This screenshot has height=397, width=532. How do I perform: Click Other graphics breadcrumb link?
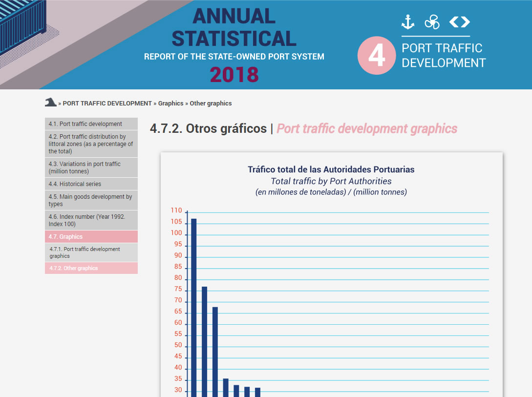[211, 104]
